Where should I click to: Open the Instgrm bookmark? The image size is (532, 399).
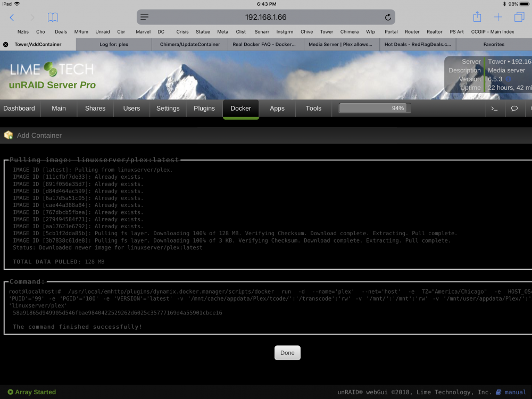point(285,31)
